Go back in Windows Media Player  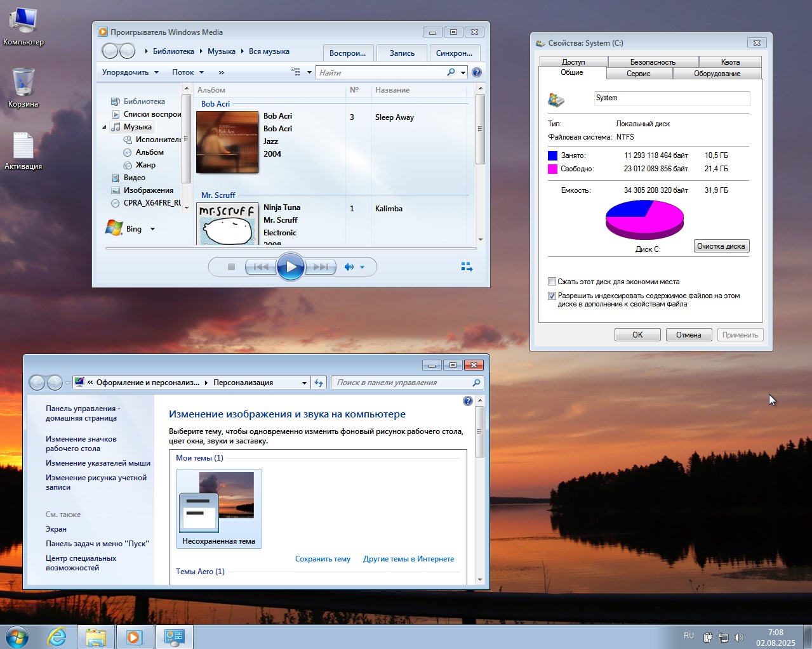click(110, 51)
